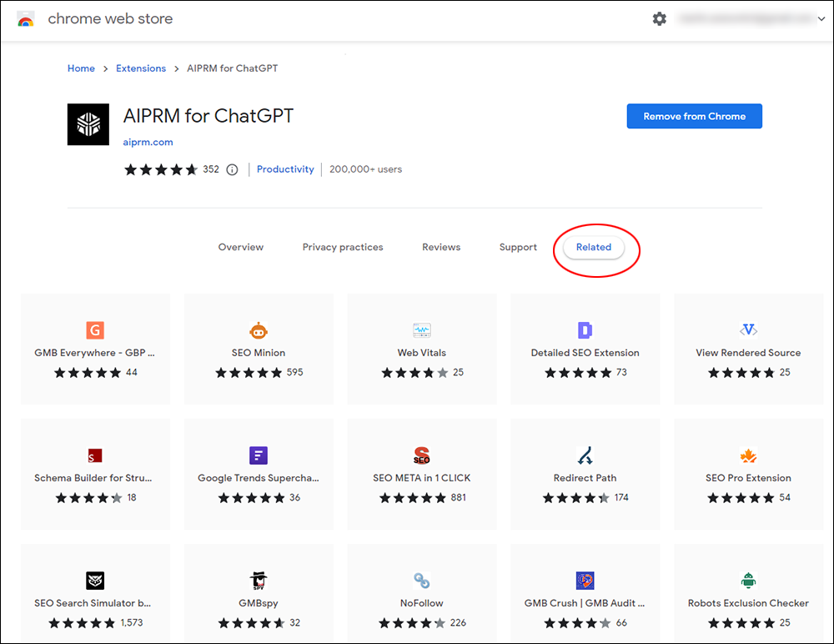Image resolution: width=834 pixels, height=644 pixels.
Task: Select the Related tab
Action: (x=594, y=248)
